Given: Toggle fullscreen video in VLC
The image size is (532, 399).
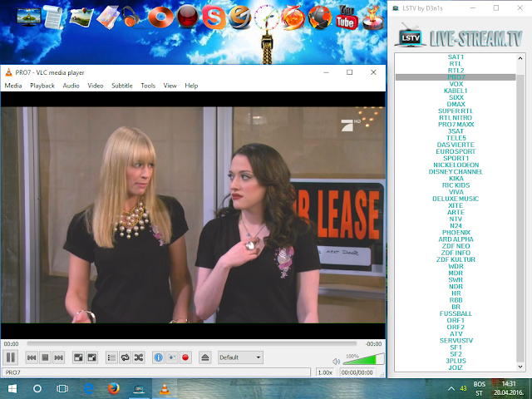Looking at the screenshot, I should click(78, 357).
